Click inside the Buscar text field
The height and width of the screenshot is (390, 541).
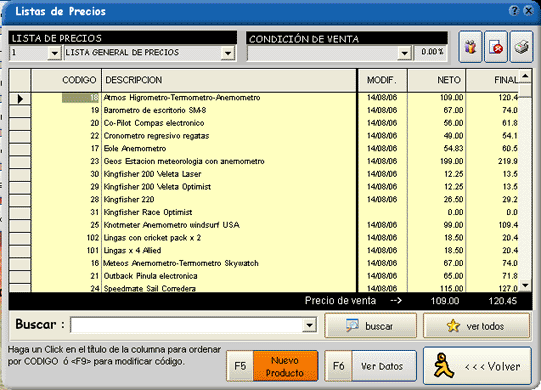(x=187, y=325)
